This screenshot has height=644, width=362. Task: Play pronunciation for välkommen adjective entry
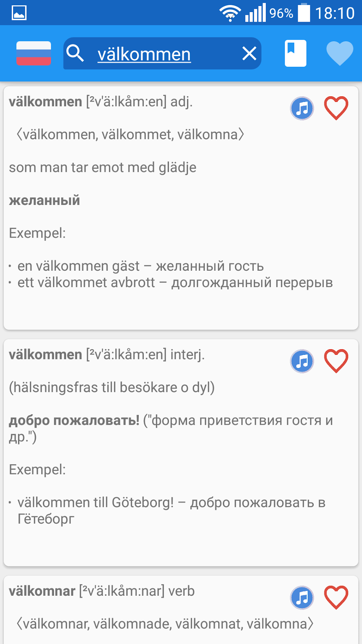tap(302, 108)
